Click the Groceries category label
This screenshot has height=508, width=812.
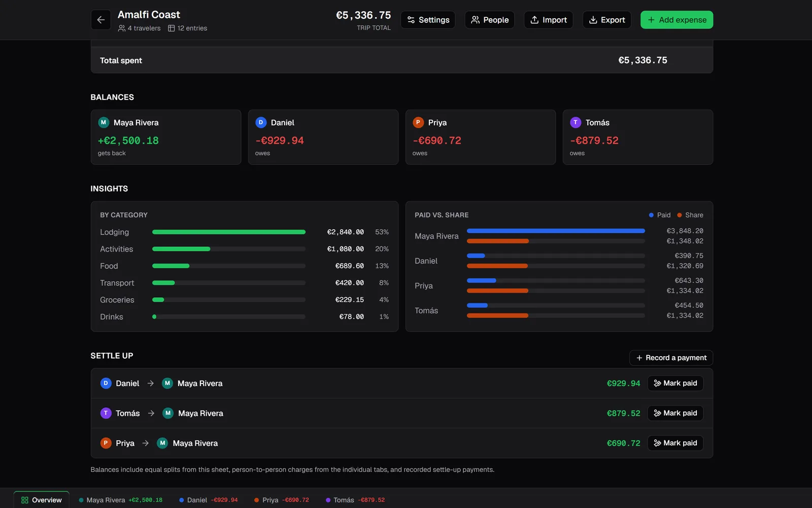pos(117,300)
